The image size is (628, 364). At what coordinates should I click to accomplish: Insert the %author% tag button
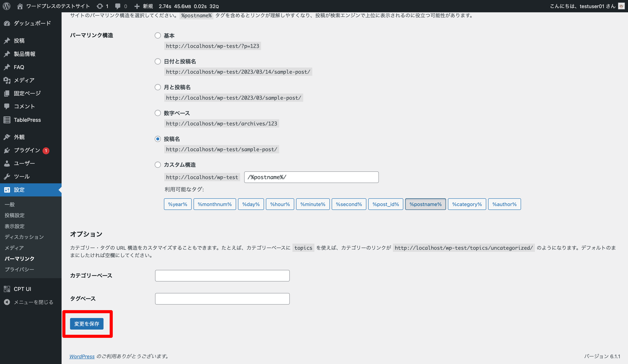coord(505,204)
